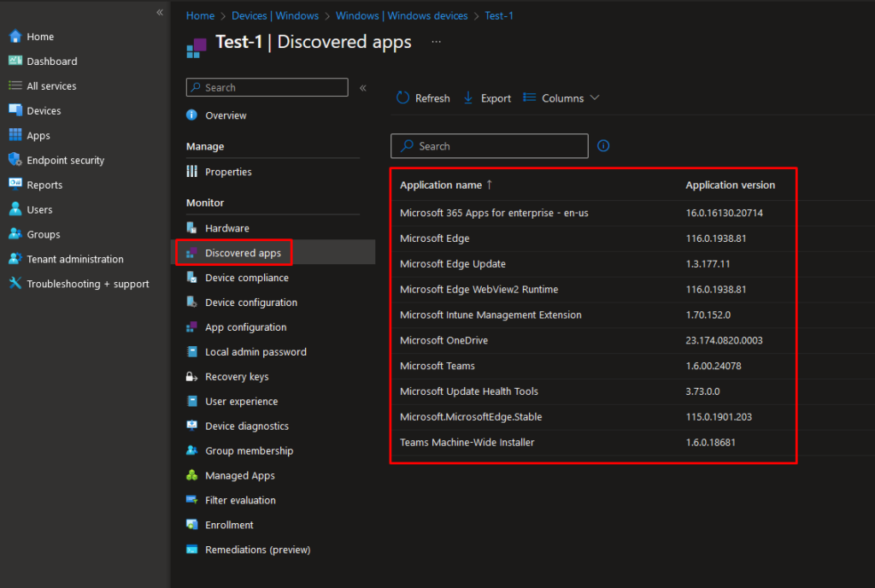Image resolution: width=875 pixels, height=588 pixels.
Task: Click the Local admin password icon
Action: coord(191,351)
